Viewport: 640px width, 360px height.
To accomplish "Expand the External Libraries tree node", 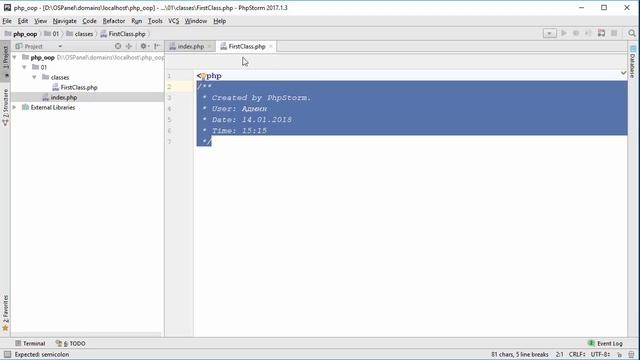I will click(x=15, y=107).
